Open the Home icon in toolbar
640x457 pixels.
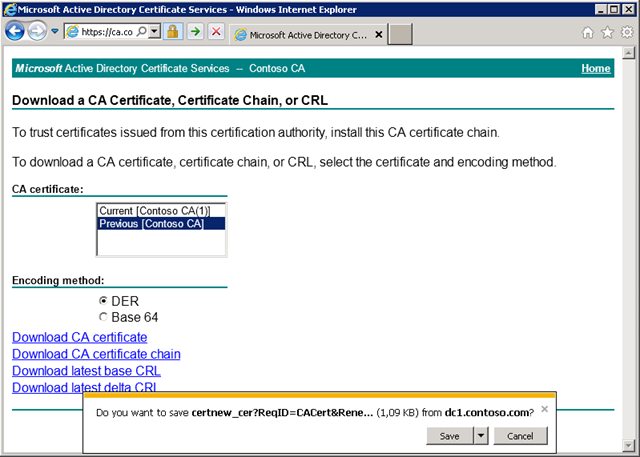click(588, 32)
